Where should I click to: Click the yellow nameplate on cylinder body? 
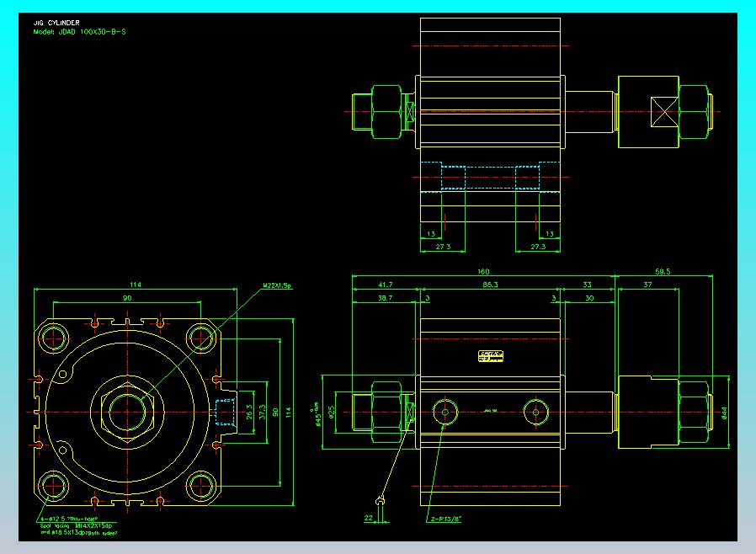click(x=490, y=356)
